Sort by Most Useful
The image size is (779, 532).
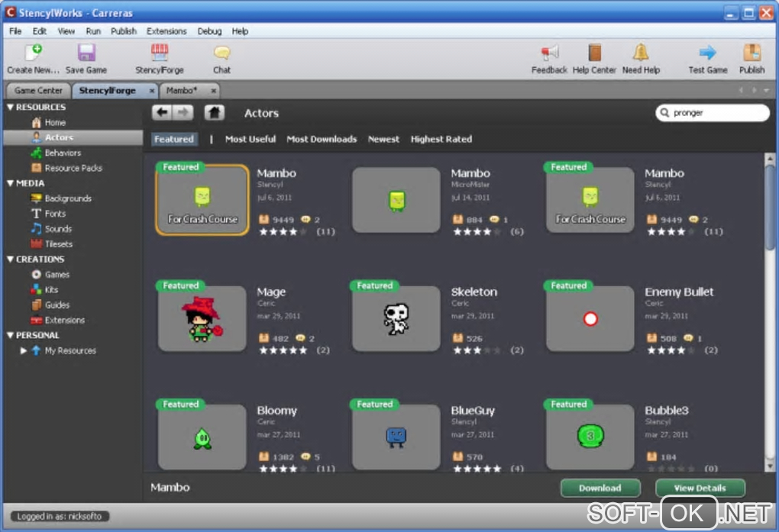251,139
